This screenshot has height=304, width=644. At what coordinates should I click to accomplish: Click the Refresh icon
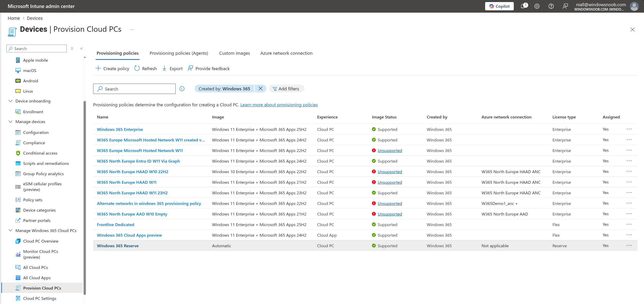pyautogui.click(x=137, y=68)
